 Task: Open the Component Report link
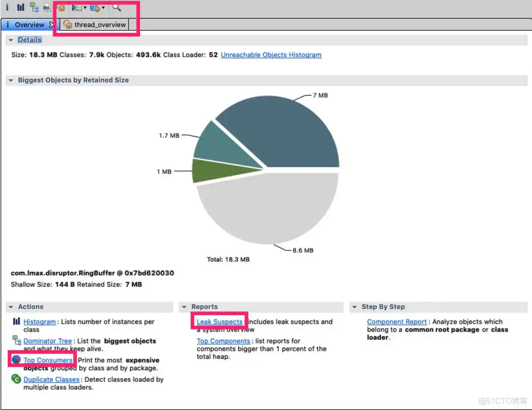[397, 322]
